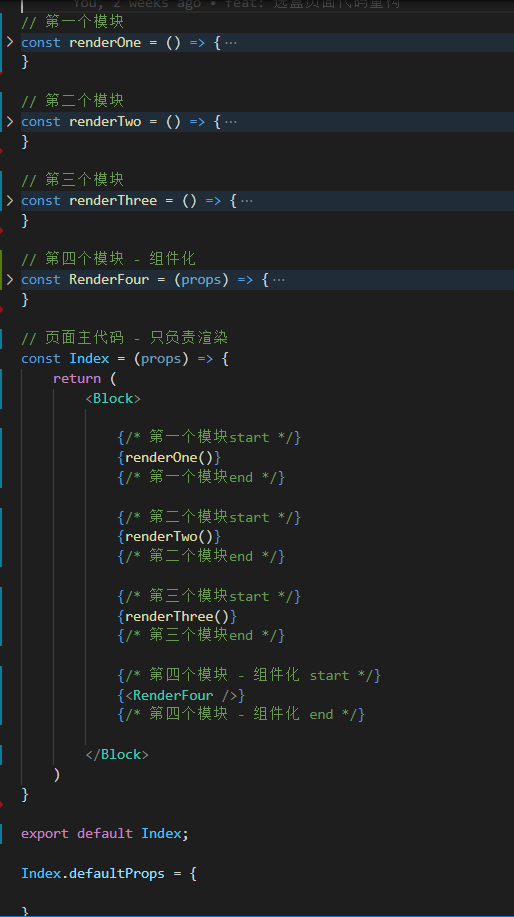Click the comment '// 第一个模块'
The height and width of the screenshot is (917, 514).
[73, 22]
